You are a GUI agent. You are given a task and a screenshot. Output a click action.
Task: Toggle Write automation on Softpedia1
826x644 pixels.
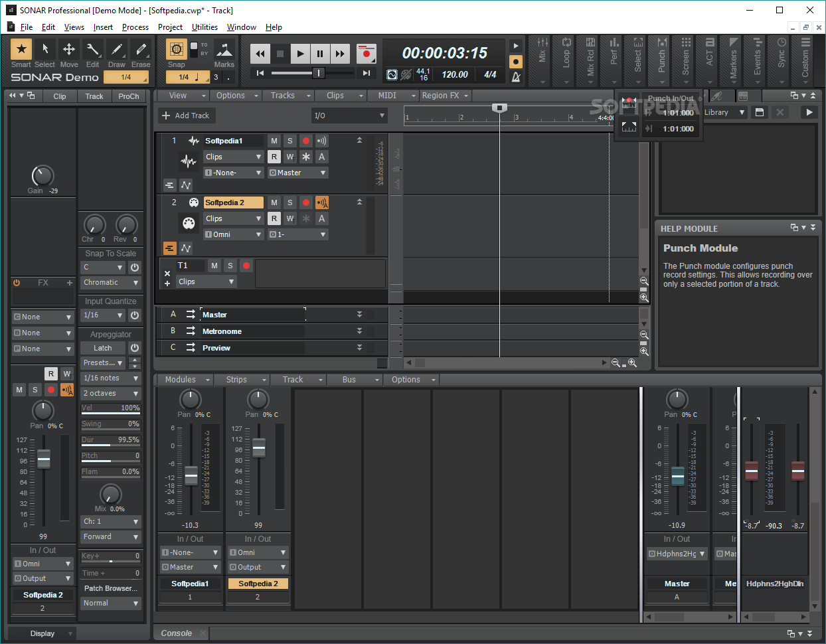point(290,157)
